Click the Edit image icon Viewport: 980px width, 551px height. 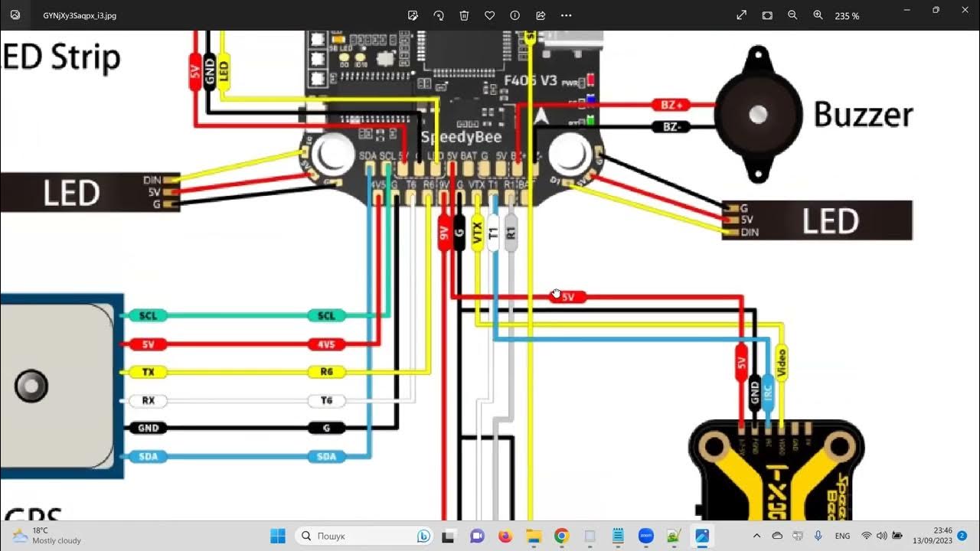(x=413, y=15)
